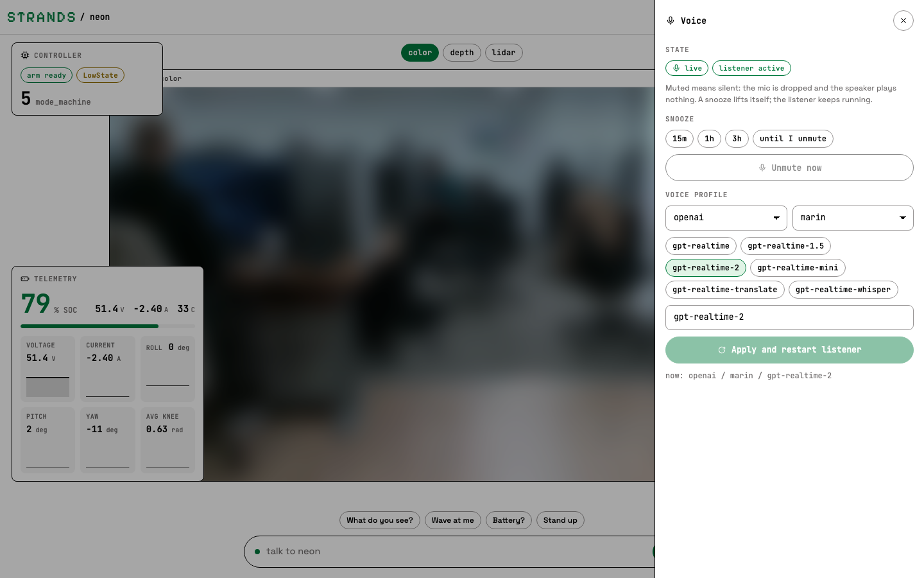Click the neon breadcrumb label
The width and height of the screenshot is (924, 578).
pos(99,17)
